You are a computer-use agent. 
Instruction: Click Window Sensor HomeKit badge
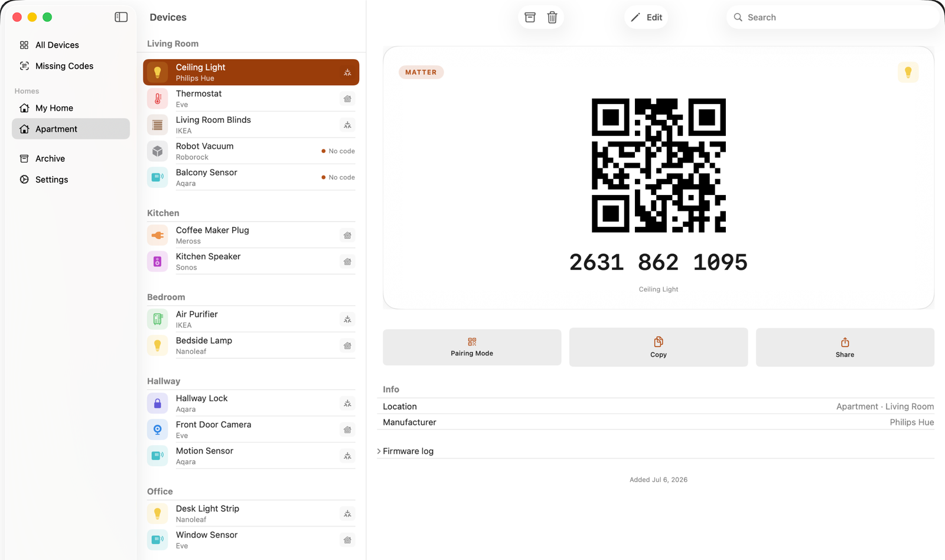coord(347,540)
